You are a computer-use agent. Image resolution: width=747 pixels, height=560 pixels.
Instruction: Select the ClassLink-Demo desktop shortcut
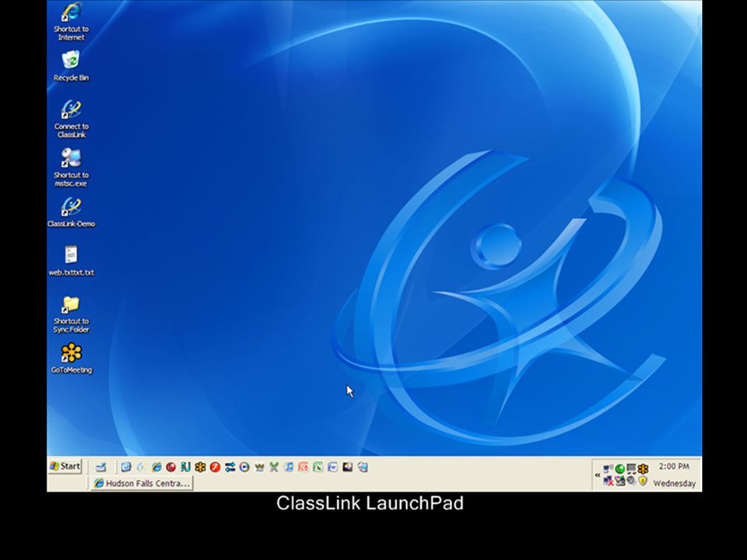71,212
